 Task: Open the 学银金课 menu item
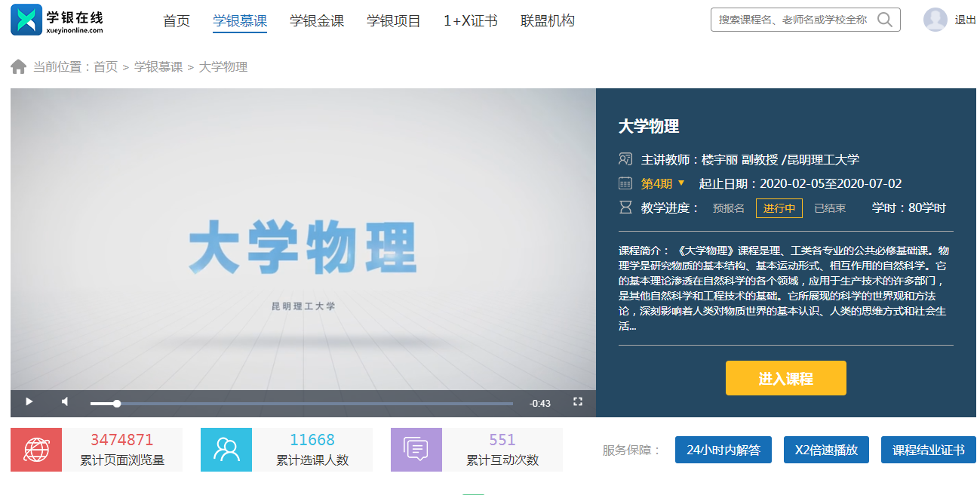coord(317,21)
